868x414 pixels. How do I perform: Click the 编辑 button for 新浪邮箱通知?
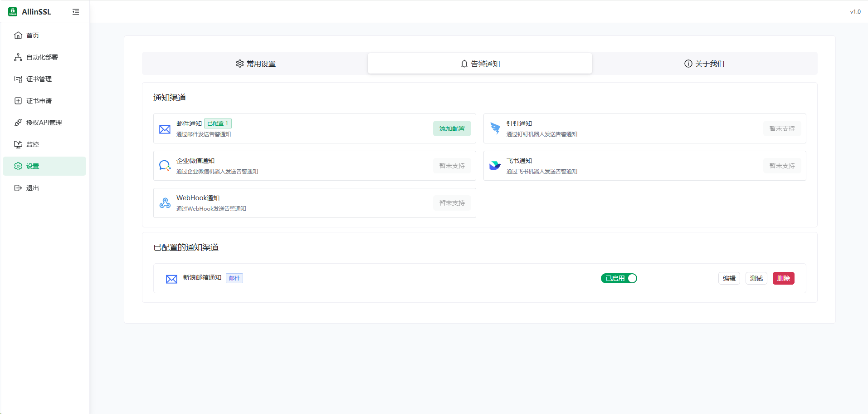(729, 278)
